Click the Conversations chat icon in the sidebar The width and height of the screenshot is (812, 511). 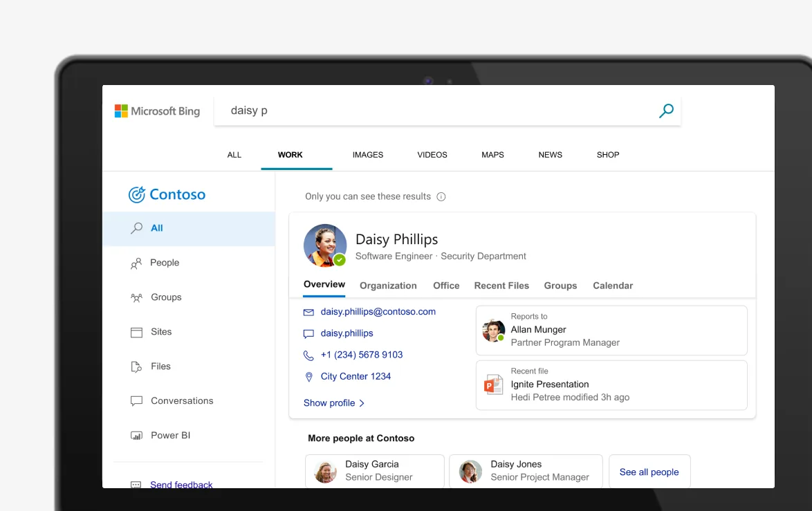(x=136, y=401)
